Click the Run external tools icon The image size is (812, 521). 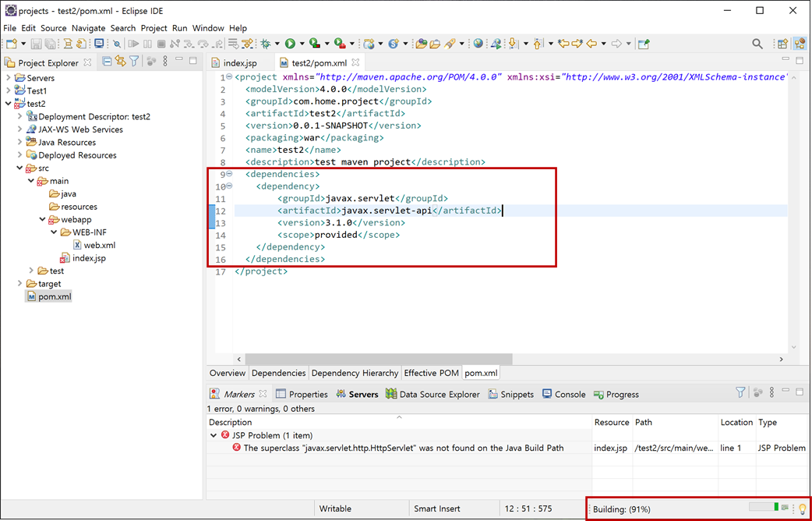coord(340,44)
